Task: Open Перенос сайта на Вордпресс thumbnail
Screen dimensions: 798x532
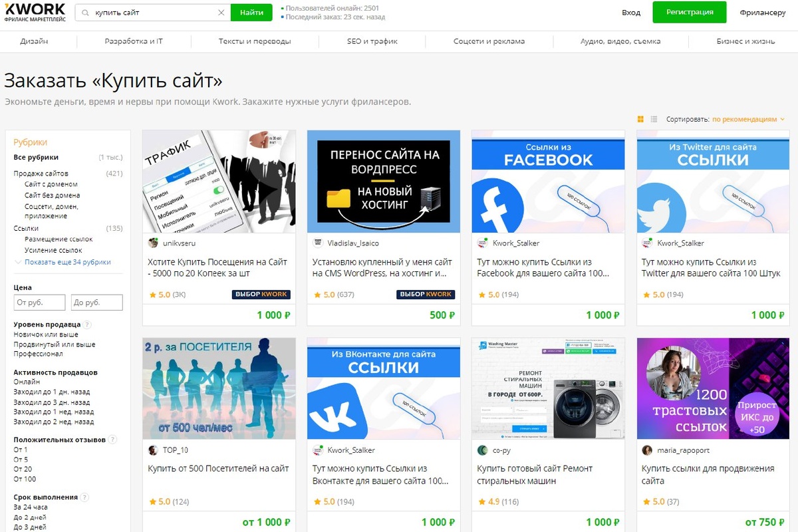Action: click(384, 182)
